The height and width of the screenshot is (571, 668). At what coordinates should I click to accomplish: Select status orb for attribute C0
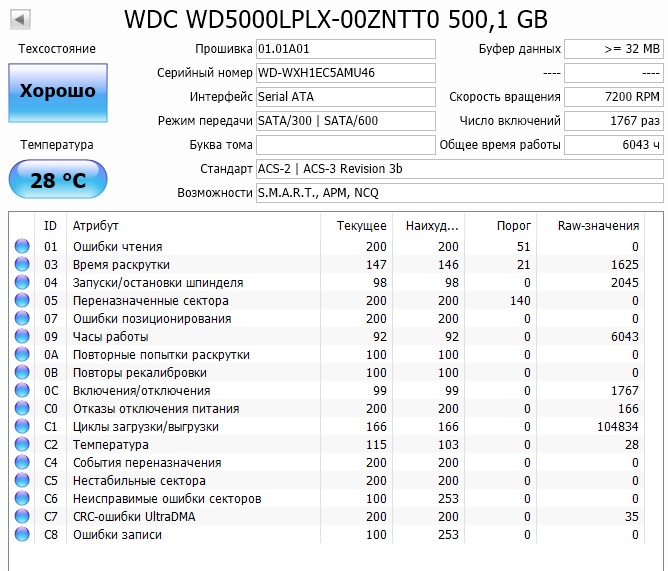click(22, 408)
